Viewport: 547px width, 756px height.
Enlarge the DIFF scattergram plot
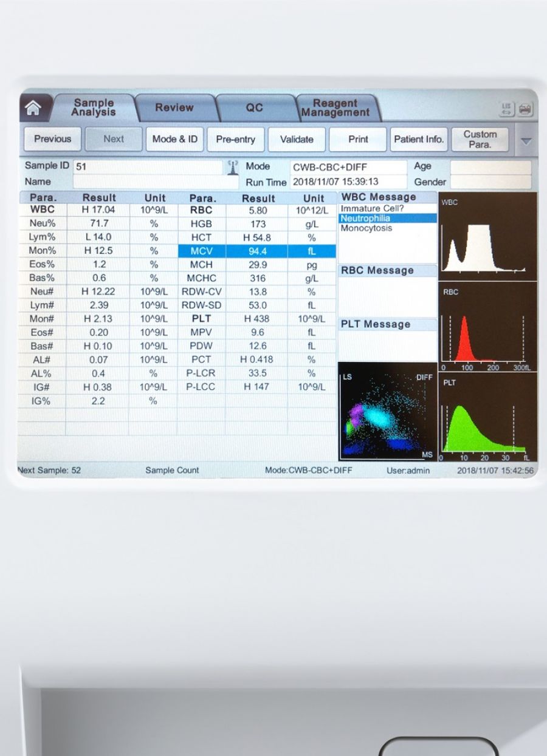[x=388, y=412]
